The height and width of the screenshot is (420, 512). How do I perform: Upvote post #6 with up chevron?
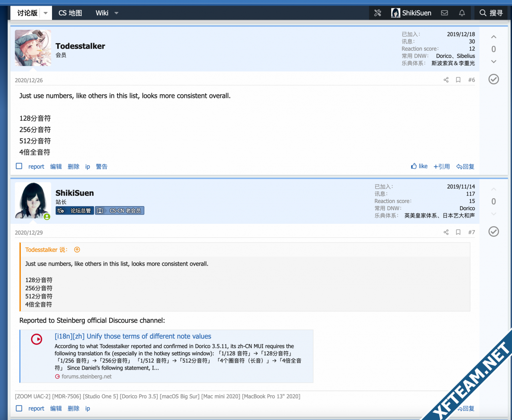(494, 37)
